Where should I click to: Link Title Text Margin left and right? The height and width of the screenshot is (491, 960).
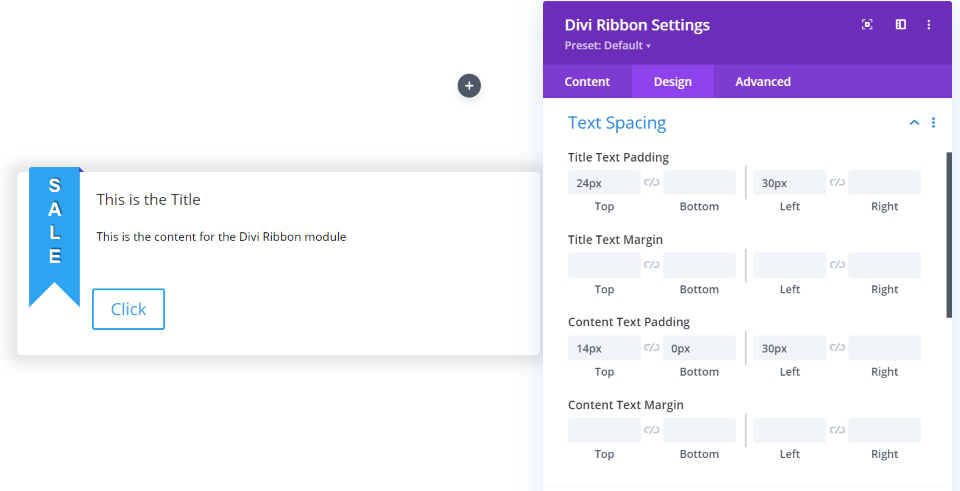coord(838,265)
